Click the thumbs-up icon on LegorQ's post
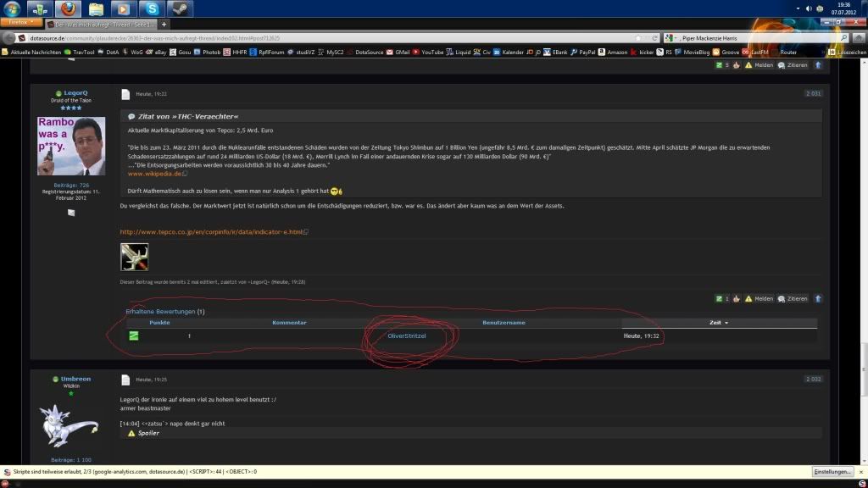The height and width of the screenshot is (488, 868). (x=737, y=299)
